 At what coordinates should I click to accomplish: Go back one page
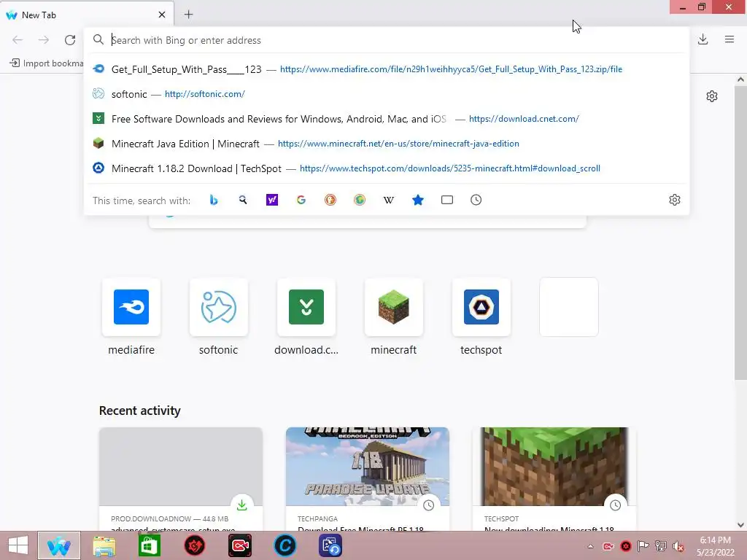click(x=18, y=40)
